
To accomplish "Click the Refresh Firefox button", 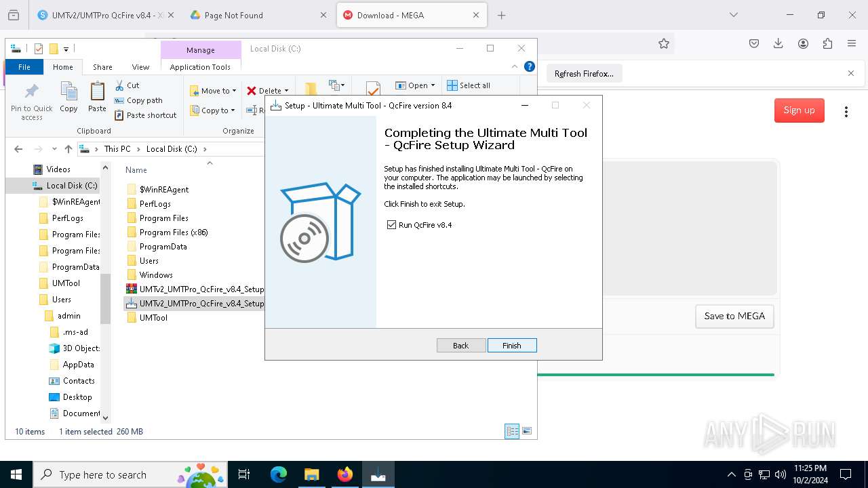I will click(584, 74).
